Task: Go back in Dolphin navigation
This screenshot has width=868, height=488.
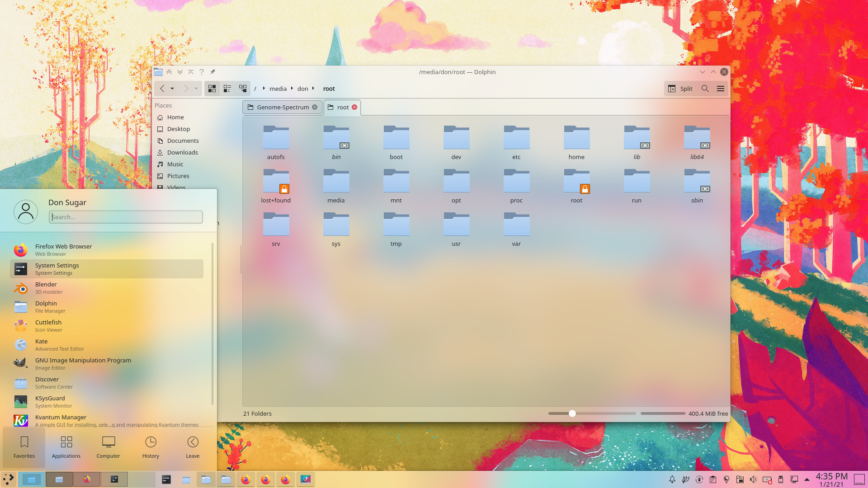Action: pos(162,89)
